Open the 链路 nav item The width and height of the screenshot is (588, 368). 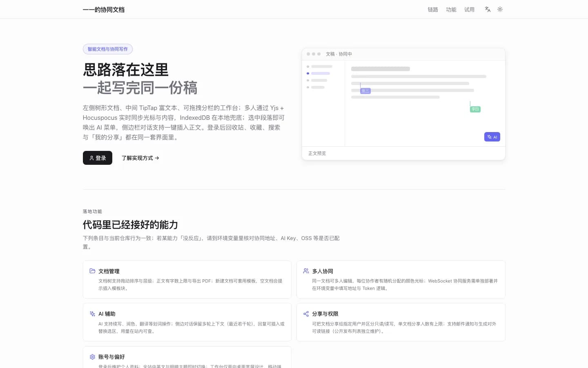pyautogui.click(x=433, y=9)
